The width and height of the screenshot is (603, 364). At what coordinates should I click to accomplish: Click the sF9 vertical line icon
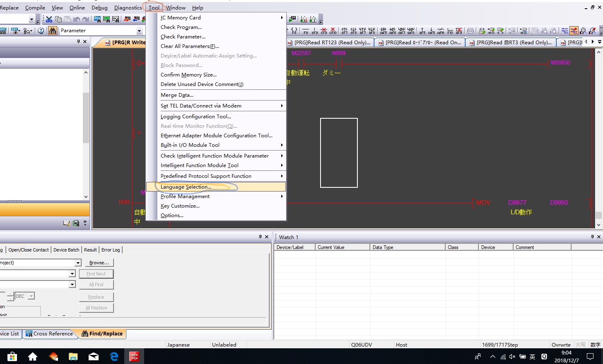(315, 31)
